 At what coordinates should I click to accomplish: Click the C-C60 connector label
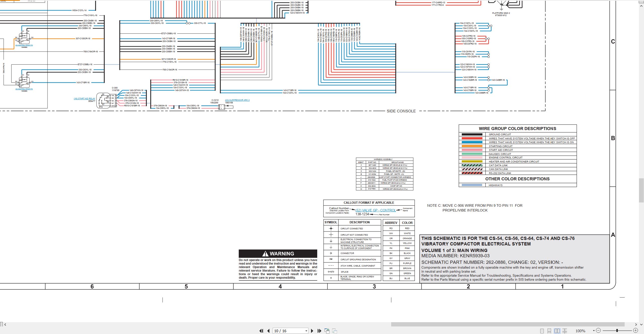(115, 88)
